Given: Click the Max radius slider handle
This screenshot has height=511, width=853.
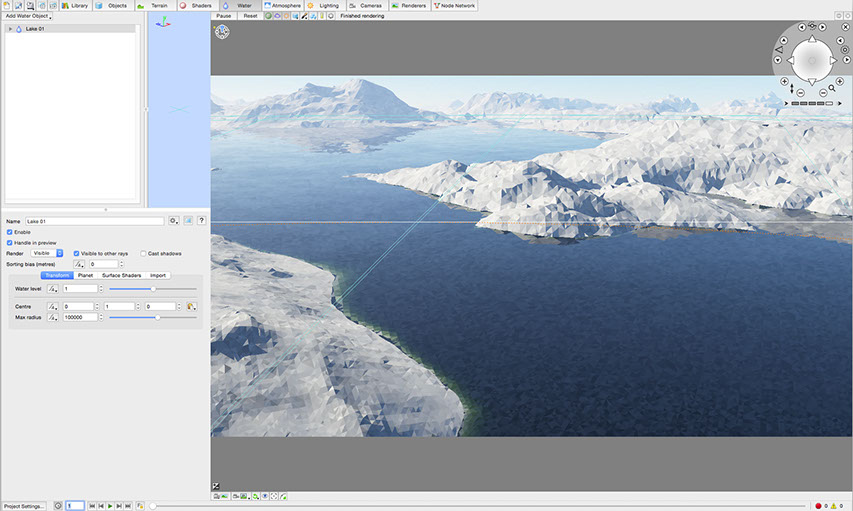Looking at the screenshot, I should tap(157, 317).
